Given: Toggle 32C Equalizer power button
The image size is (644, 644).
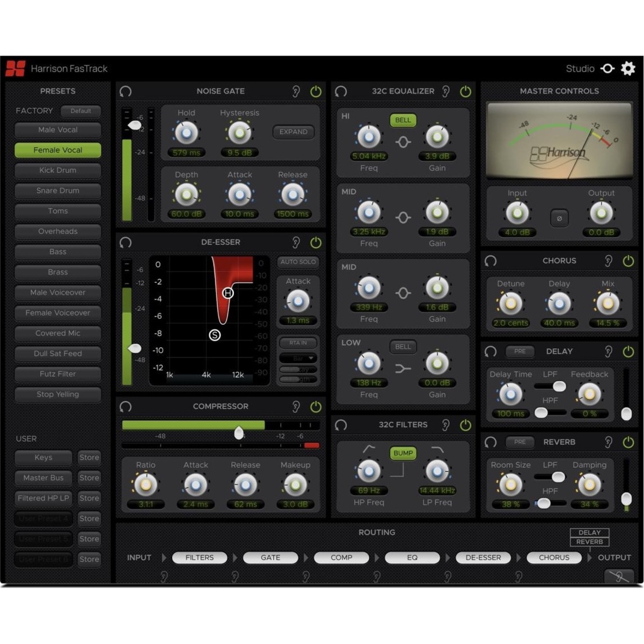Looking at the screenshot, I should (x=465, y=91).
